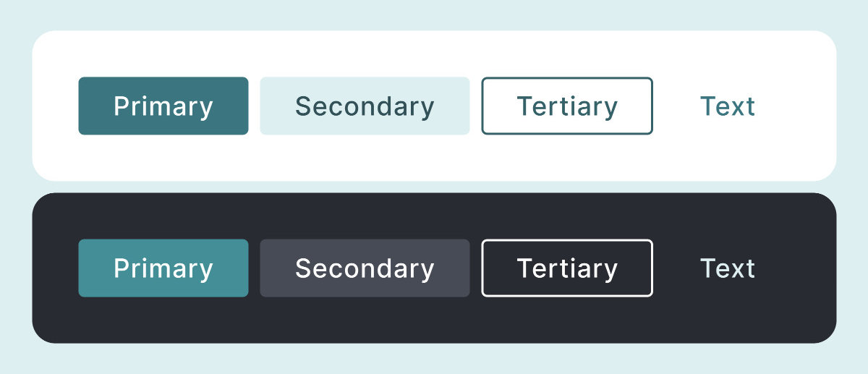
Task: Click empty area of the dark card
Action: 434,322
